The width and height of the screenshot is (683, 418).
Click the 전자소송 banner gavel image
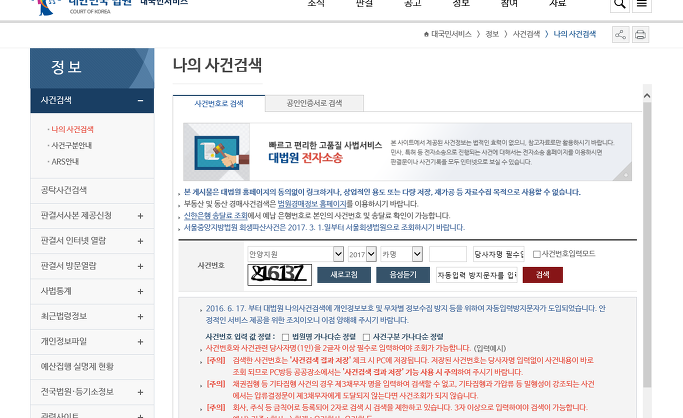[x=217, y=152]
